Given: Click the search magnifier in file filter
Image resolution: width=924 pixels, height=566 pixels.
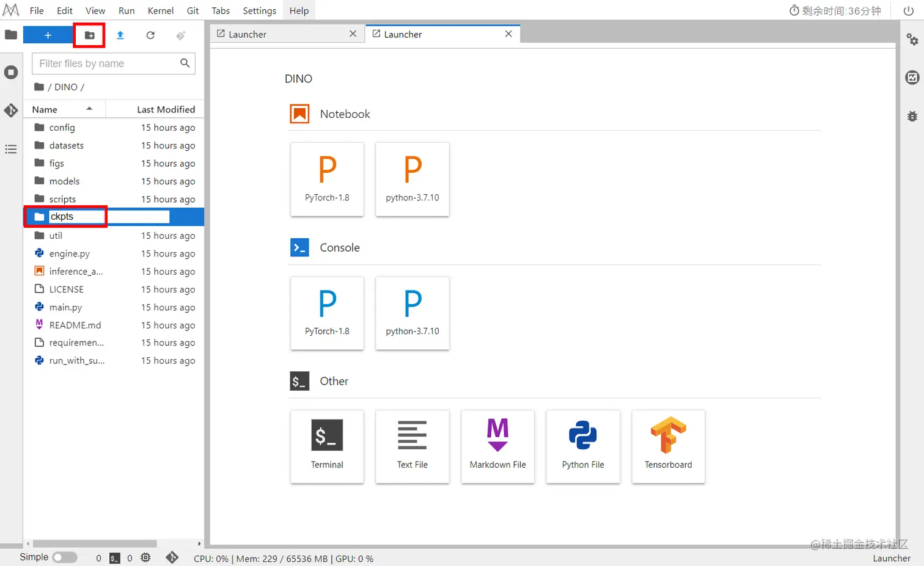Looking at the screenshot, I should (x=185, y=63).
